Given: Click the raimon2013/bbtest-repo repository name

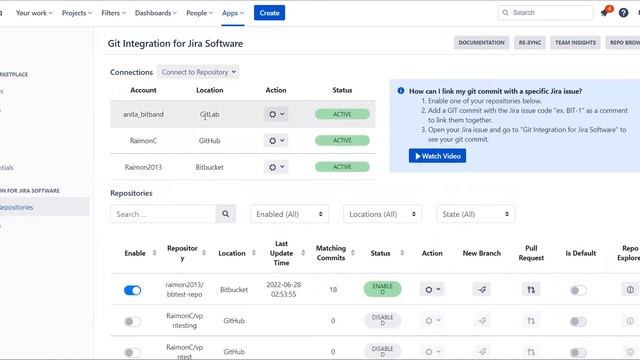Looking at the screenshot, I should [x=184, y=289].
